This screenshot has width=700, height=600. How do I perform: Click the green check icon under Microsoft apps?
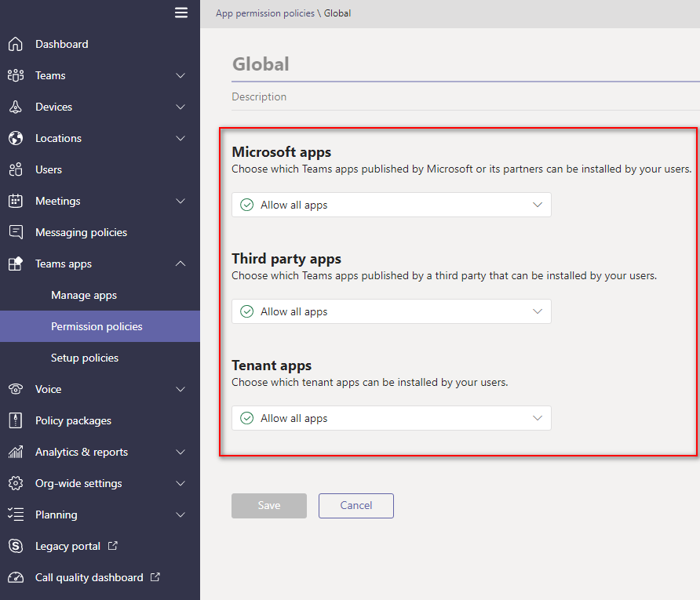click(247, 205)
